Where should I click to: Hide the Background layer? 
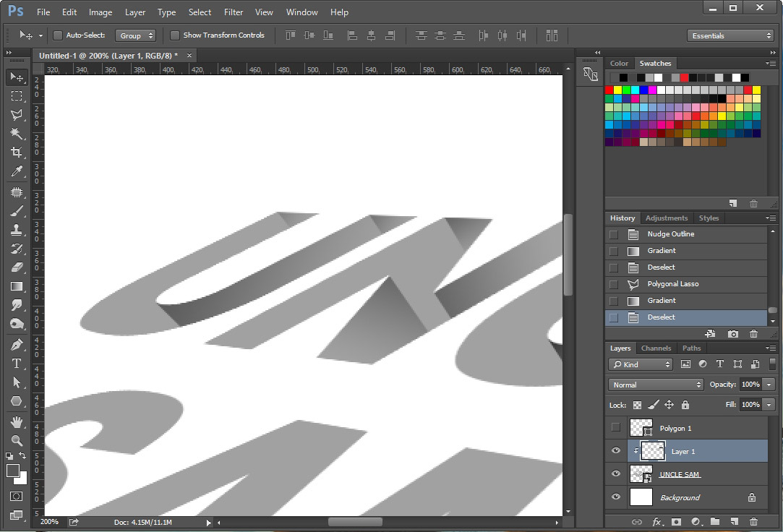(x=615, y=497)
